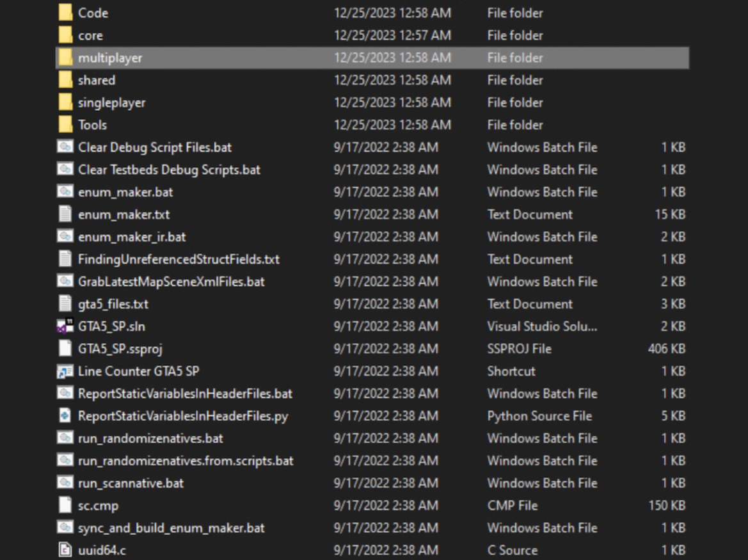Select file name "FindingUnreferencedStructFields.txt"
The width and height of the screenshot is (748, 560).
tap(179, 259)
